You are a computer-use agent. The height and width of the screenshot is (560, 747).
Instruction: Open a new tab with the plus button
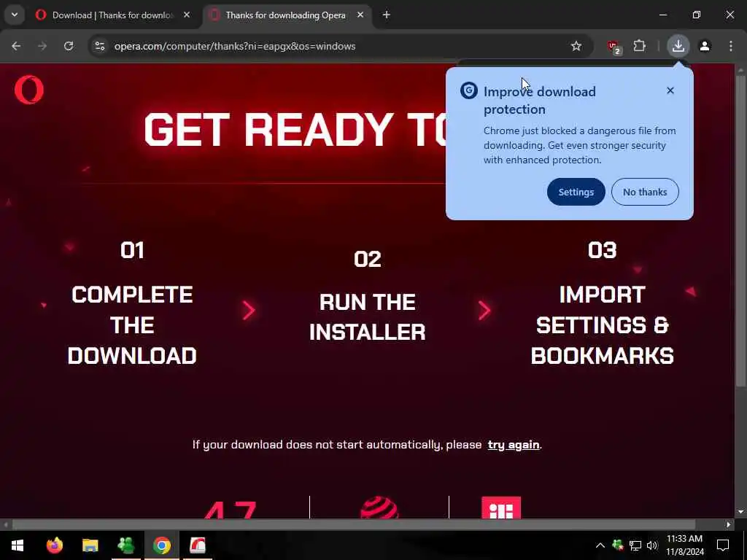[x=387, y=15]
